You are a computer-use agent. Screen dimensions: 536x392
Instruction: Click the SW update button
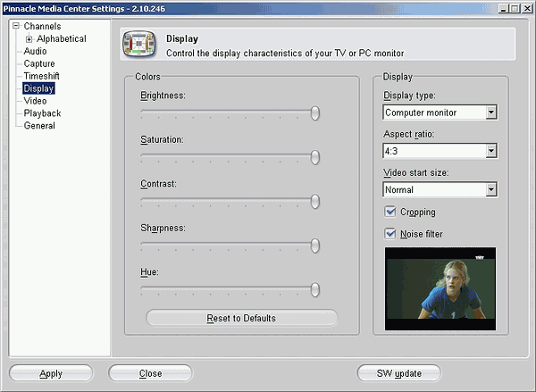(x=399, y=373)
